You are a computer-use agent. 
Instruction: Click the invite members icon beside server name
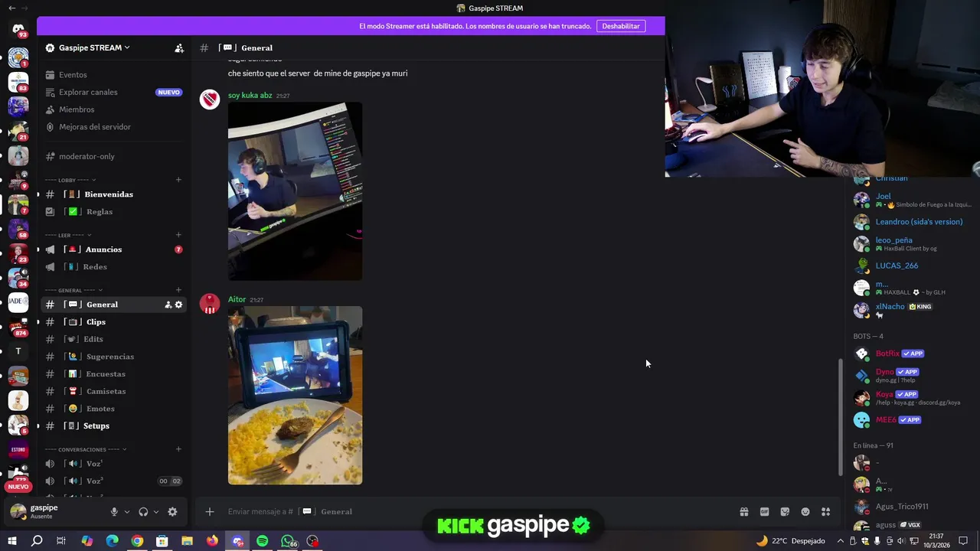pos(178,47)
